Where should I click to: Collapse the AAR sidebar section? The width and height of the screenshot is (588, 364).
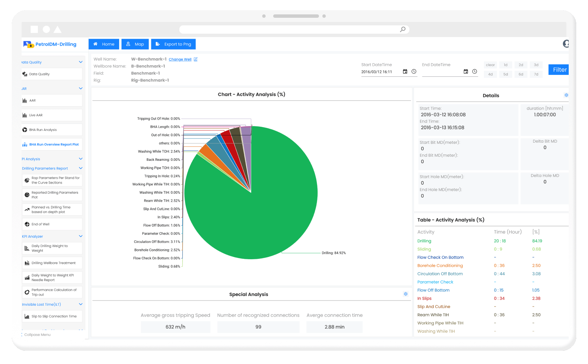tap(81, 89)
